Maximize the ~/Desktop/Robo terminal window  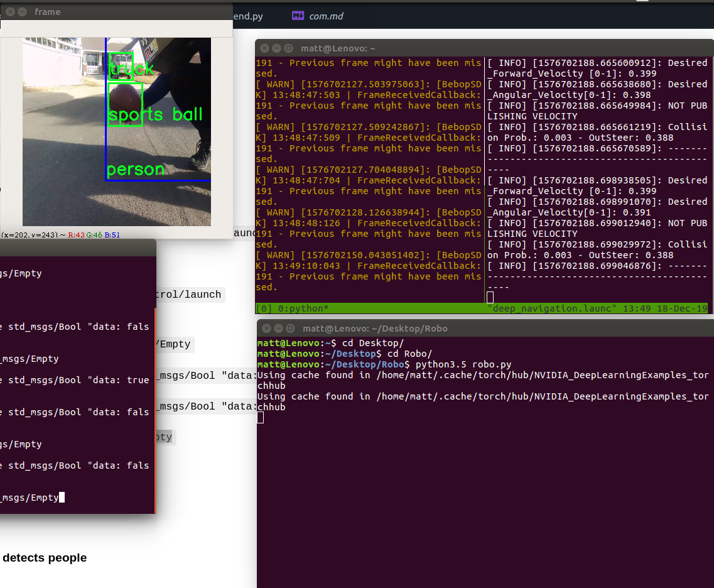290,328
